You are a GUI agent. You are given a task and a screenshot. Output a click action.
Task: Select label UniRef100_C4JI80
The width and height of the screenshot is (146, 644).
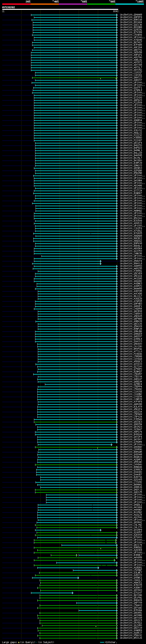coord(131,347)
